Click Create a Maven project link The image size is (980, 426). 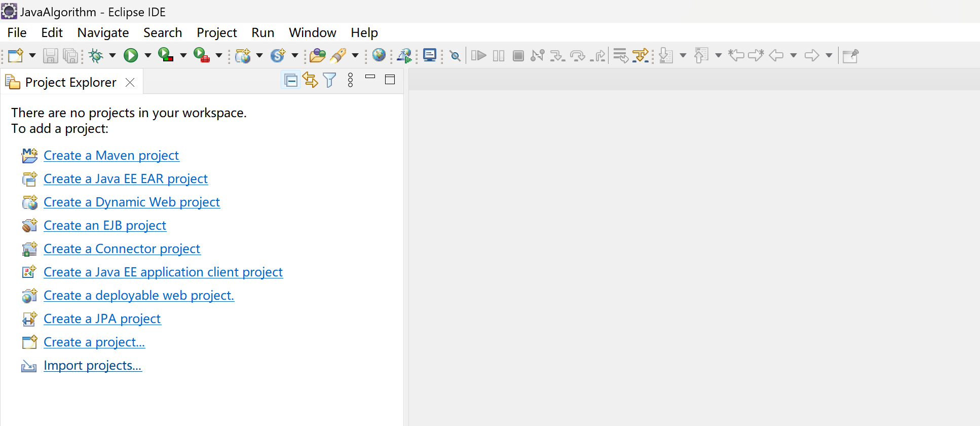[x=111, y=155]
